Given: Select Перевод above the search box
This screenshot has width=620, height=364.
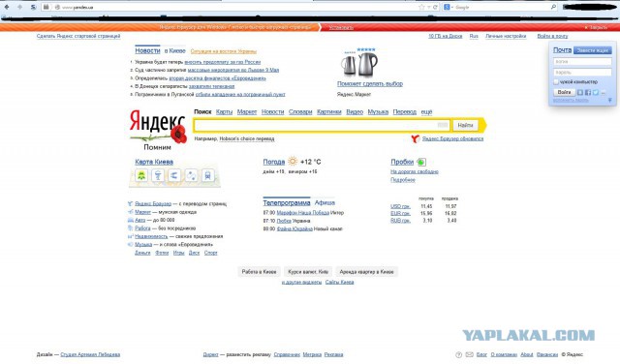Looking at the screenshot, I should tap(405, 112).
